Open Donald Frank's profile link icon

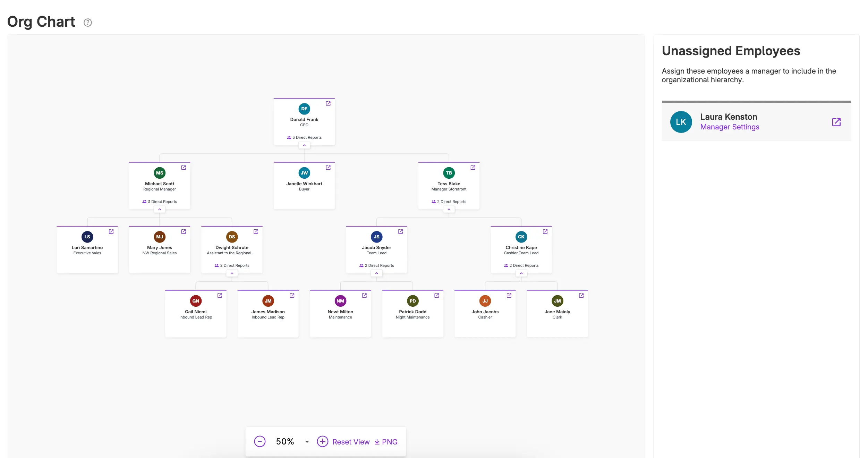coord(328,103)
